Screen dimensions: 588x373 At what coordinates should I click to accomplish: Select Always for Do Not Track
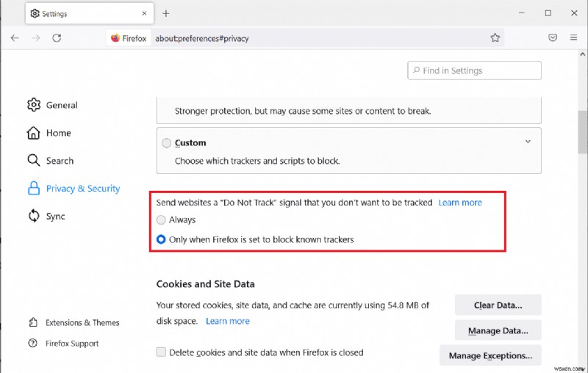click(162, 220)
